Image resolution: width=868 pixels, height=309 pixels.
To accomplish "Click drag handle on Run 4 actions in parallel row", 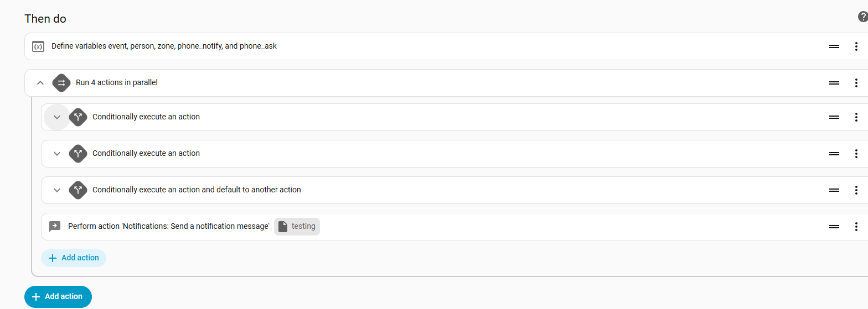I will point(834,83).
